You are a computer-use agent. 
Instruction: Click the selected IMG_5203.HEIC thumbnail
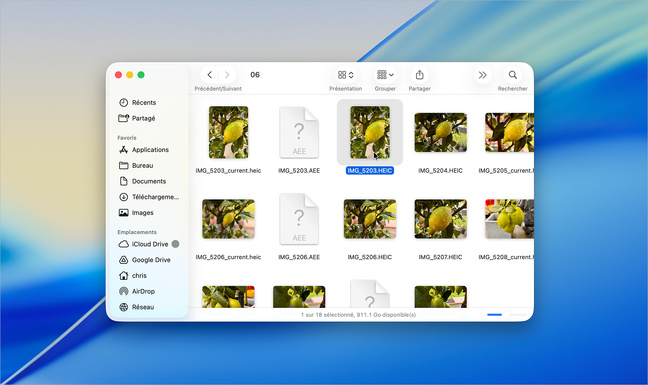[370, 132]
